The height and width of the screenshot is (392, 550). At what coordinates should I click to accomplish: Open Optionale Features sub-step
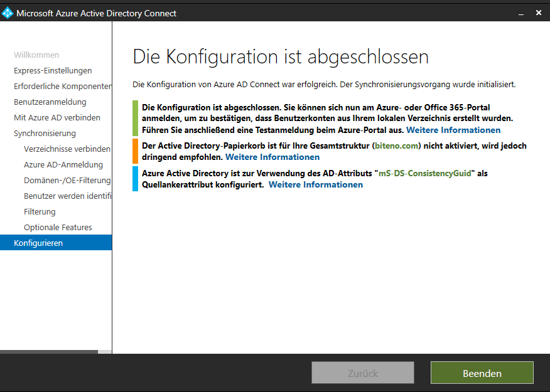[58, 227]
